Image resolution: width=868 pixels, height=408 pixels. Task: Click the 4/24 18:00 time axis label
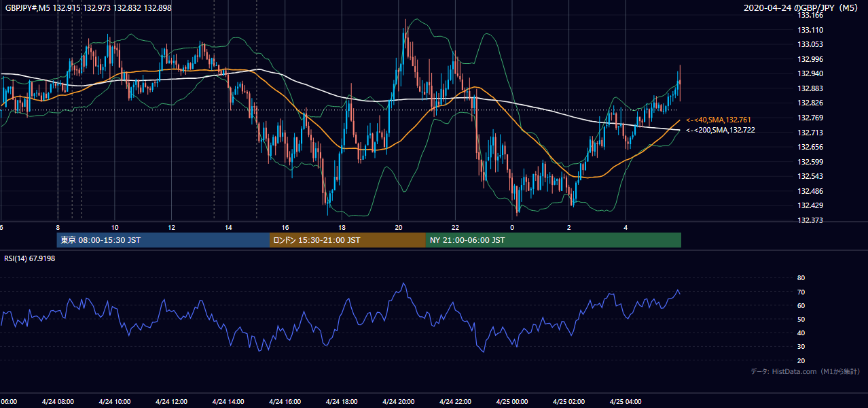[x=342, y=401]
